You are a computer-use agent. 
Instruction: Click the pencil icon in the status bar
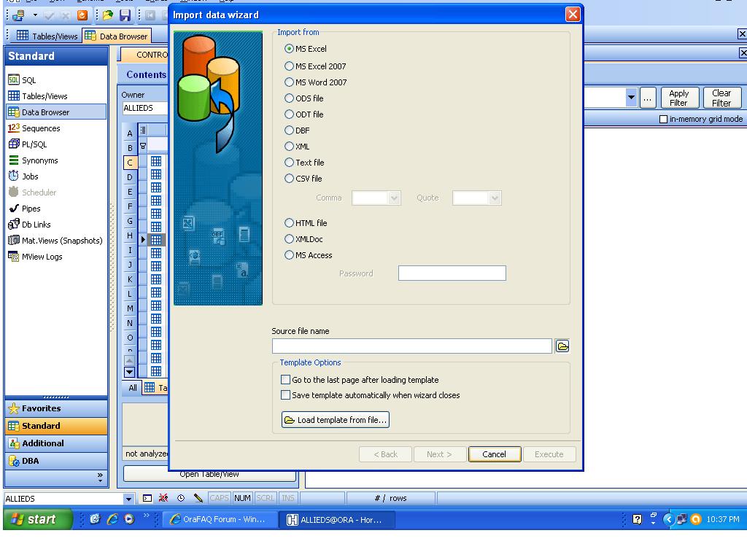[x=198, y=499]
